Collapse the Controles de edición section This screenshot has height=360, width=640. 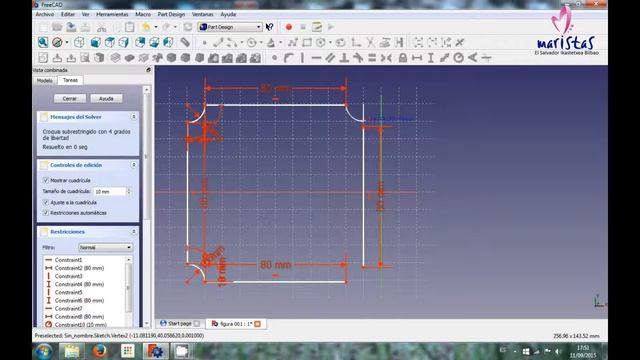point(133,165)
